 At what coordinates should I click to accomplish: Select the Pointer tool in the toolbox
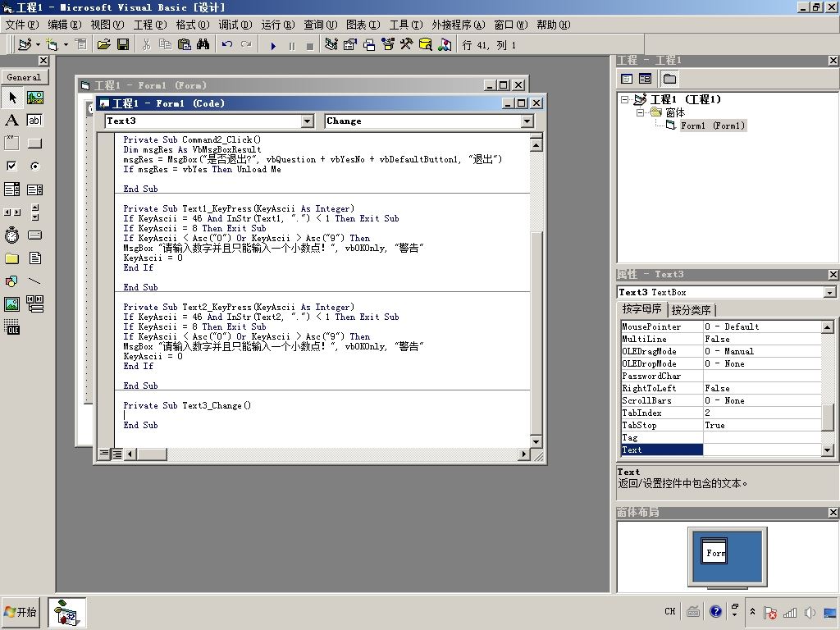coord(12,98)
